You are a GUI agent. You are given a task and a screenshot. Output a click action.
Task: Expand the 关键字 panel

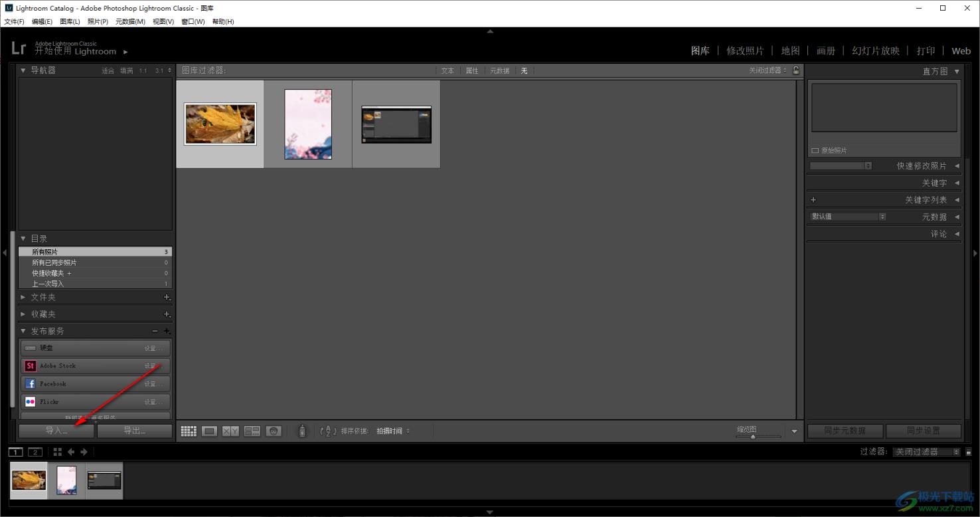[x=957, y=183]
